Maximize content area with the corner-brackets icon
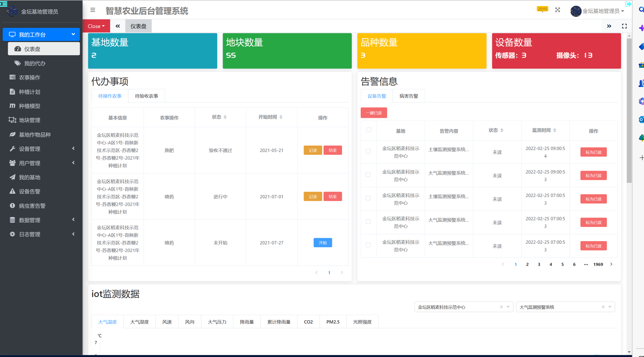This screenshot has height=357, width=644. pyautogui.click(x=624, y=26)
